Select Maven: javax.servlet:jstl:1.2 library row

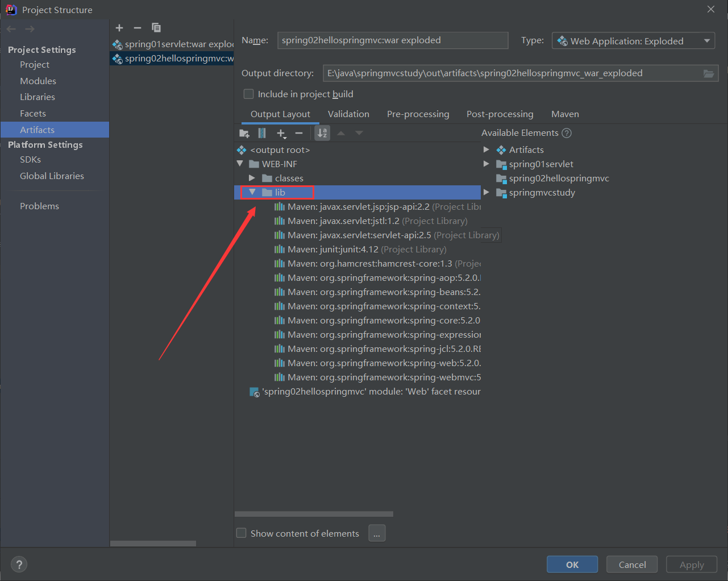pos(357,221)
